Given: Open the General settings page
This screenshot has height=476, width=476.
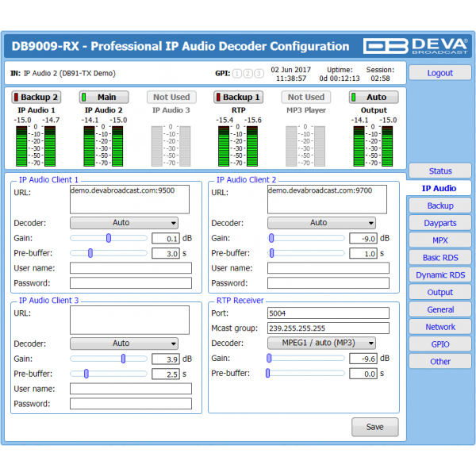Looking at the screenshot, I should pyautogui.click(x=440, y=309).
